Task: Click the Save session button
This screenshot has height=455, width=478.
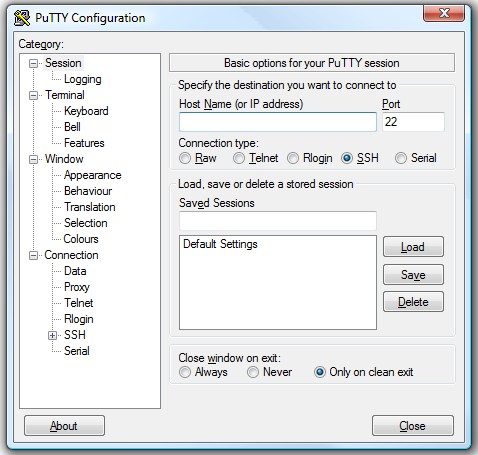Action: pyautogui.click(x=413, y=275)
